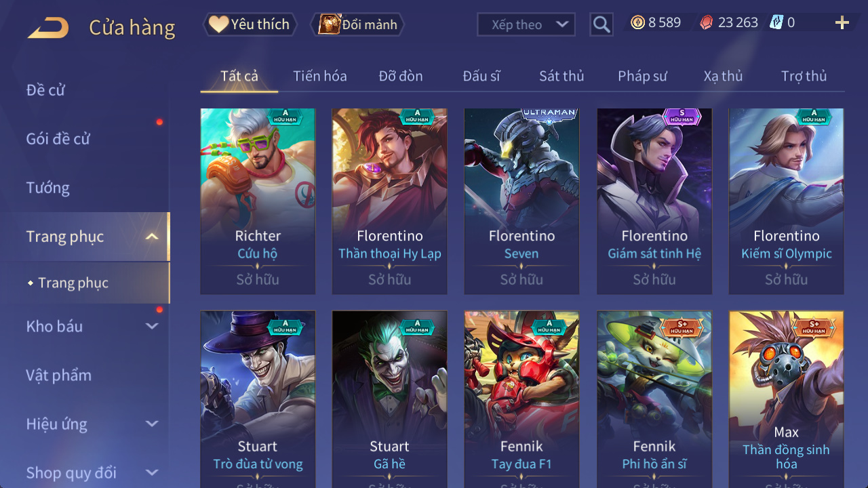Click the golden back arrow icon
This screenshot has width=868, height=488.
pos(48,28)
